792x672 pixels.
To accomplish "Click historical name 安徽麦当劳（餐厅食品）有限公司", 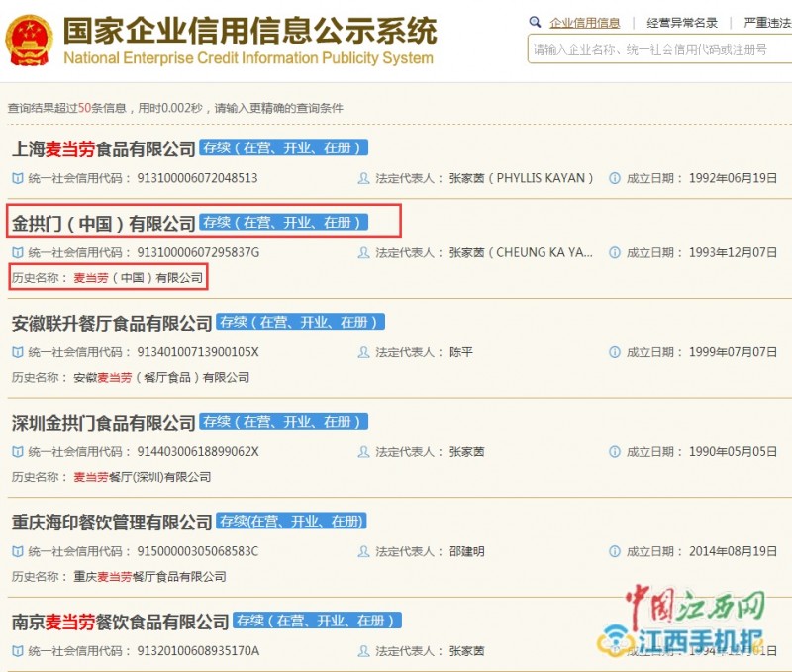I will pos(161,378).
